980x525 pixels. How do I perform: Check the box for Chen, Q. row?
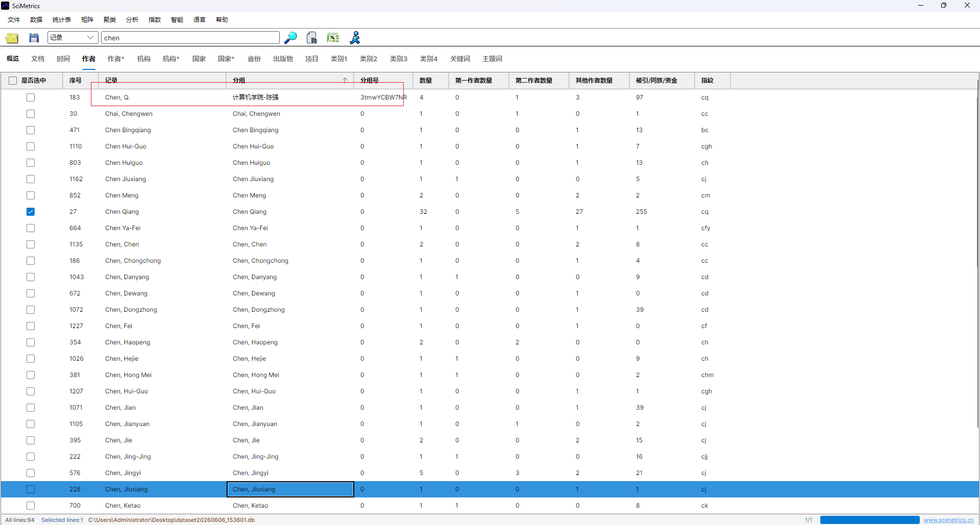[x=31, y=97]
